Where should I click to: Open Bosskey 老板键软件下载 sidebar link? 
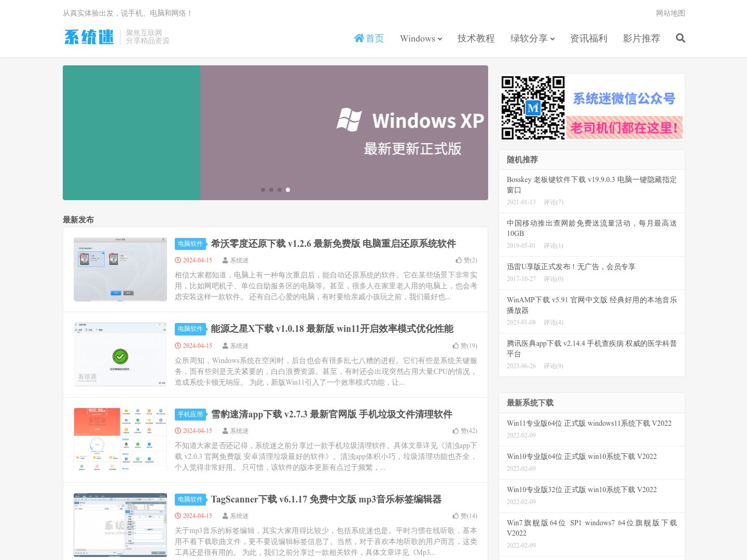(x=591, y=185)
